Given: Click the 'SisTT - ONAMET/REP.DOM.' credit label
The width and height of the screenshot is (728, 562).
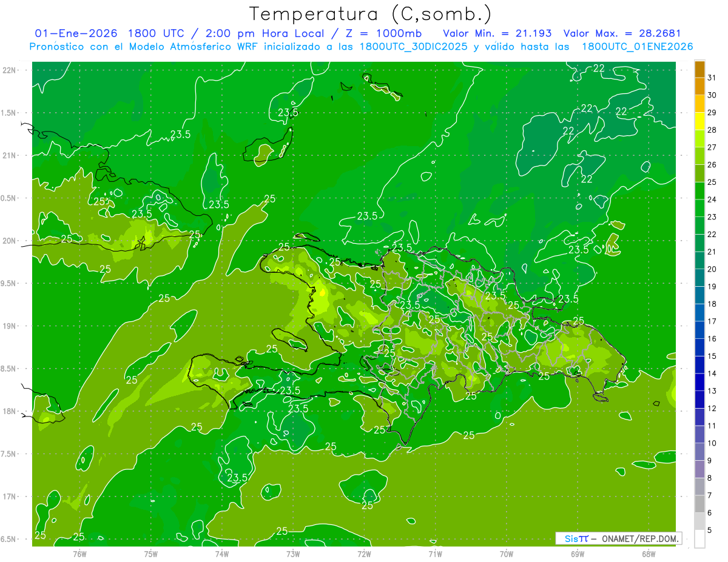Looking at the screenshot, I should click(x=619, y=538).
